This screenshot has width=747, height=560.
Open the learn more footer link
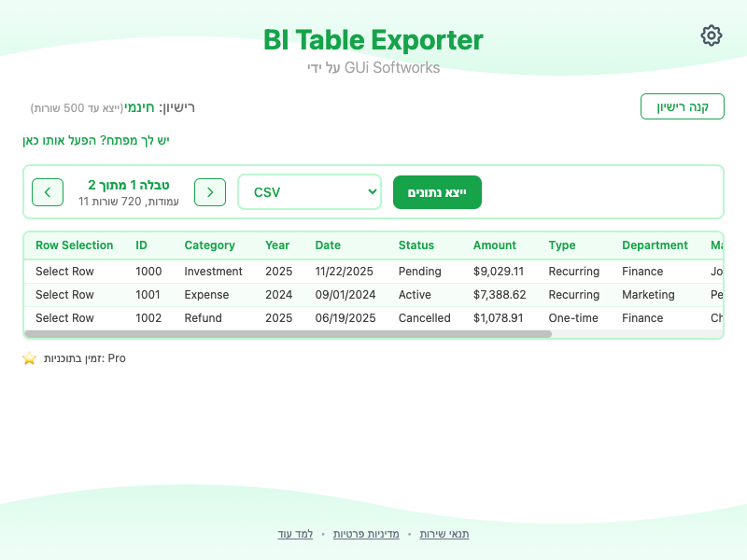pos(295,534)
